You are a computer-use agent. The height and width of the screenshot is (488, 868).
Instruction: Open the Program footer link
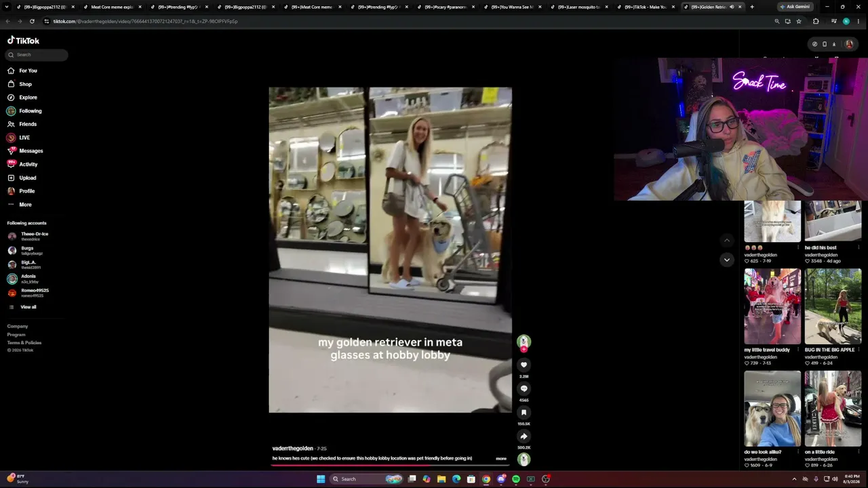[x=16, y=335]
